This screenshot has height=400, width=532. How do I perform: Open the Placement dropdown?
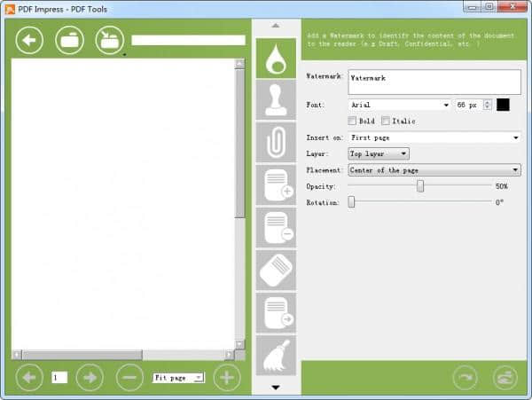pos(434,169)
